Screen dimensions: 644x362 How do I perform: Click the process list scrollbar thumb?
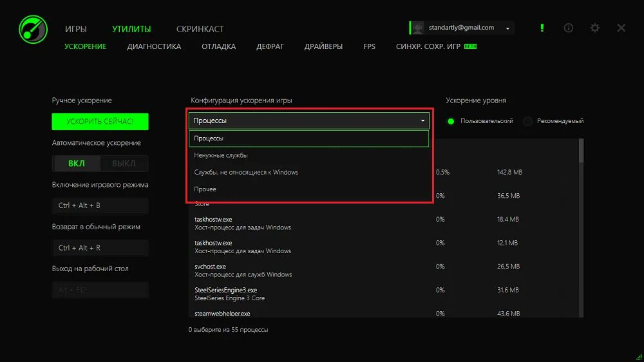[581, 151]
